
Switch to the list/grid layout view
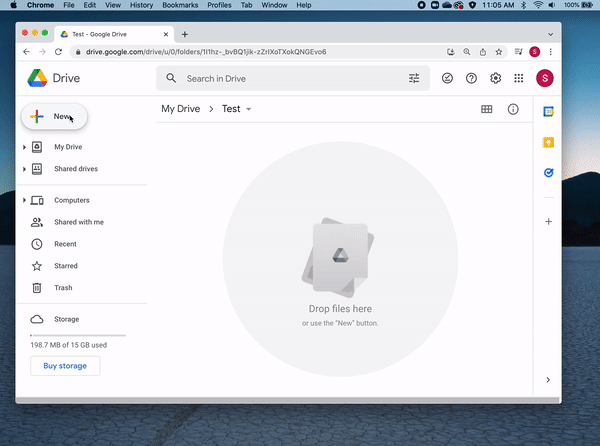(486, 109)
